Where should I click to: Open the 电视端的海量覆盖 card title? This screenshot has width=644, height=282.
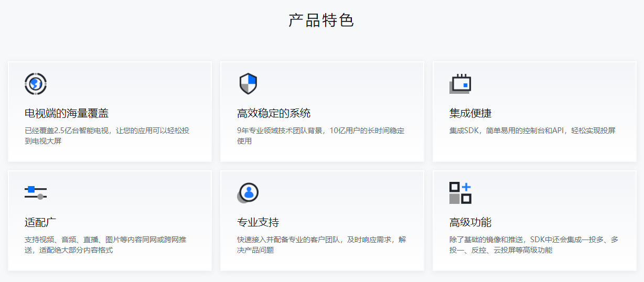pos(67,113)
